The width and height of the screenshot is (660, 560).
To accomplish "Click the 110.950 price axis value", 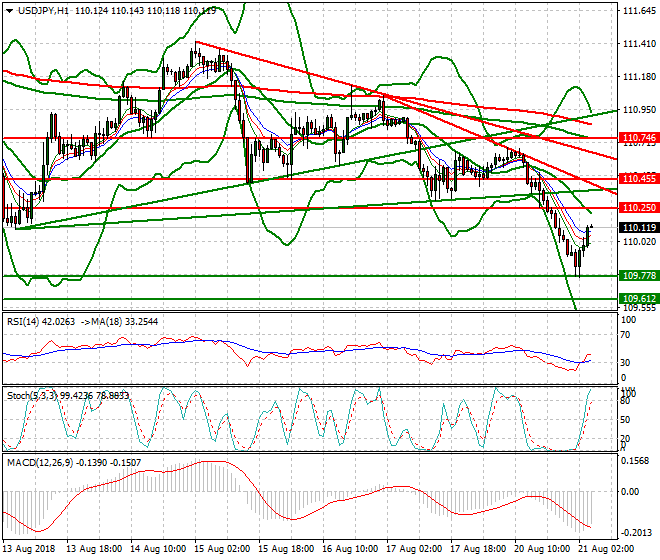I will 639,109.
